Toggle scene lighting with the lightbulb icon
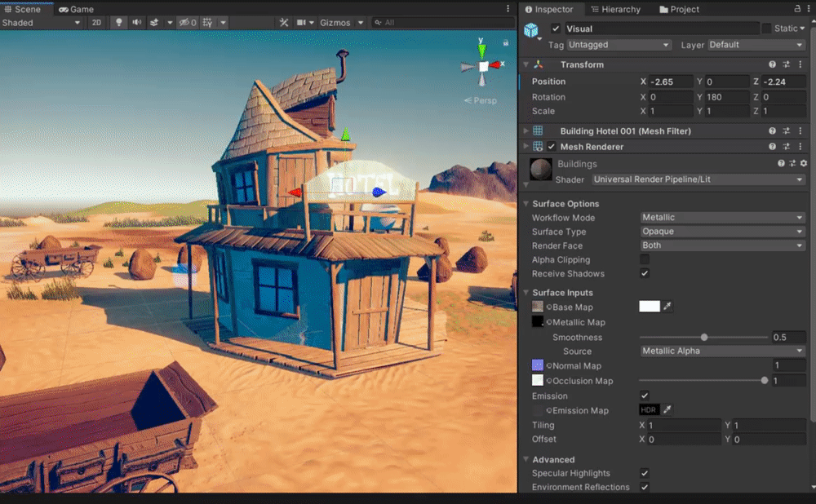Viewport: 816px width, 504px height. 119,23
